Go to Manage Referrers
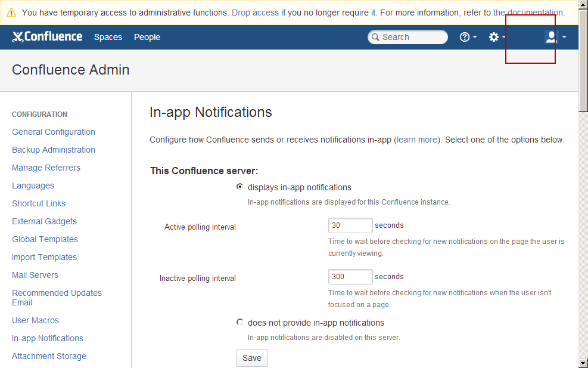The image size is (588, 368). point(46,168)
